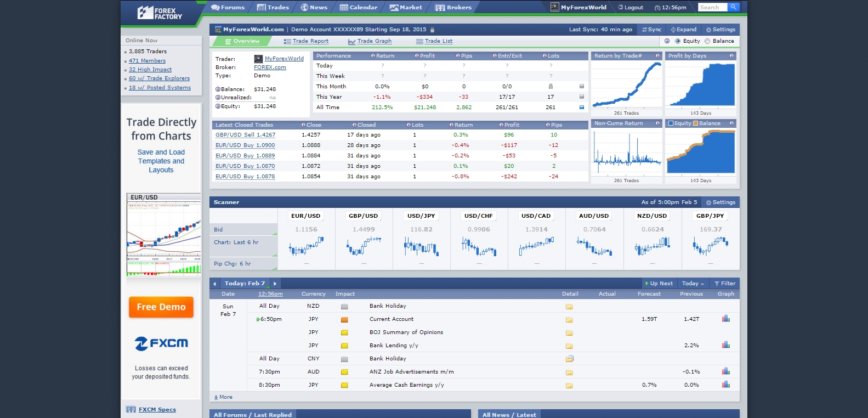Click the Free Demo button
This screenshot has height=418, width=868.
click(x=161, y=307)
